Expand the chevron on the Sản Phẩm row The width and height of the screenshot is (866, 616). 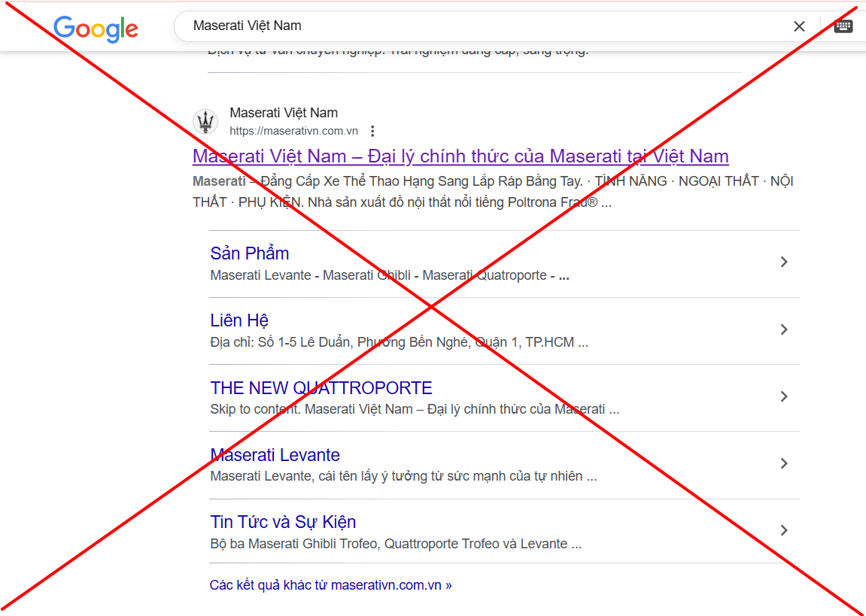[x=784, y=262]
